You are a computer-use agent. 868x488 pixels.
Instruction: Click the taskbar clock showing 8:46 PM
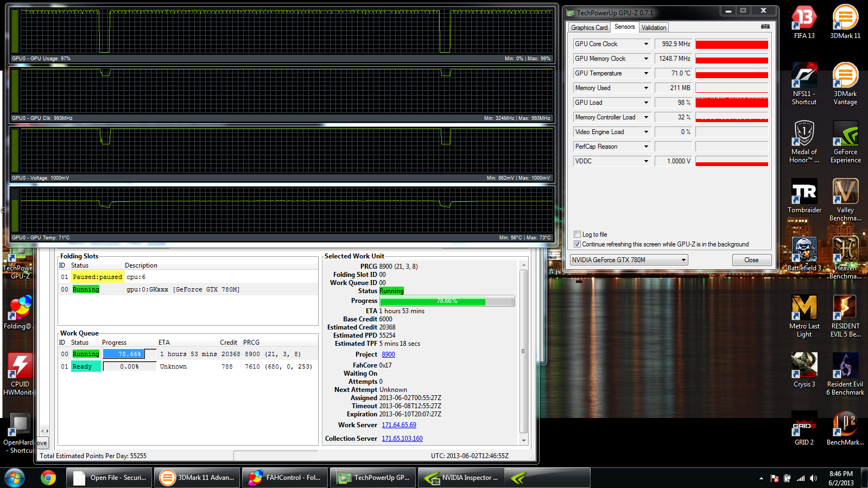841,478
